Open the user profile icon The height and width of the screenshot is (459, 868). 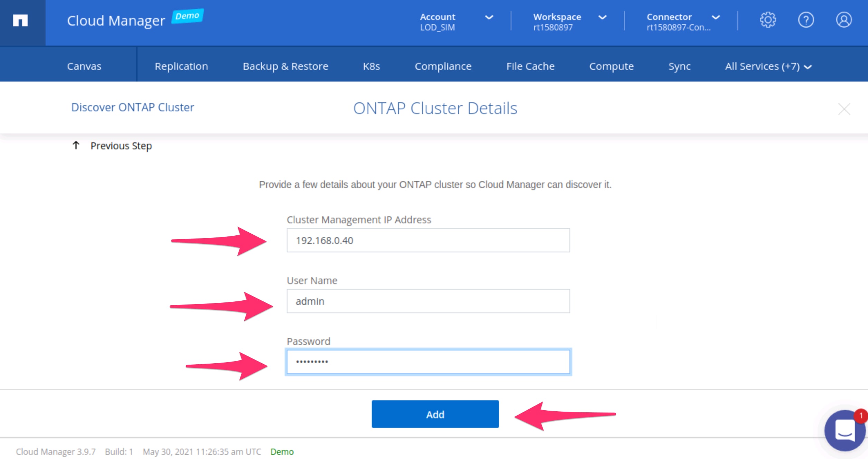tap(843, 20)
